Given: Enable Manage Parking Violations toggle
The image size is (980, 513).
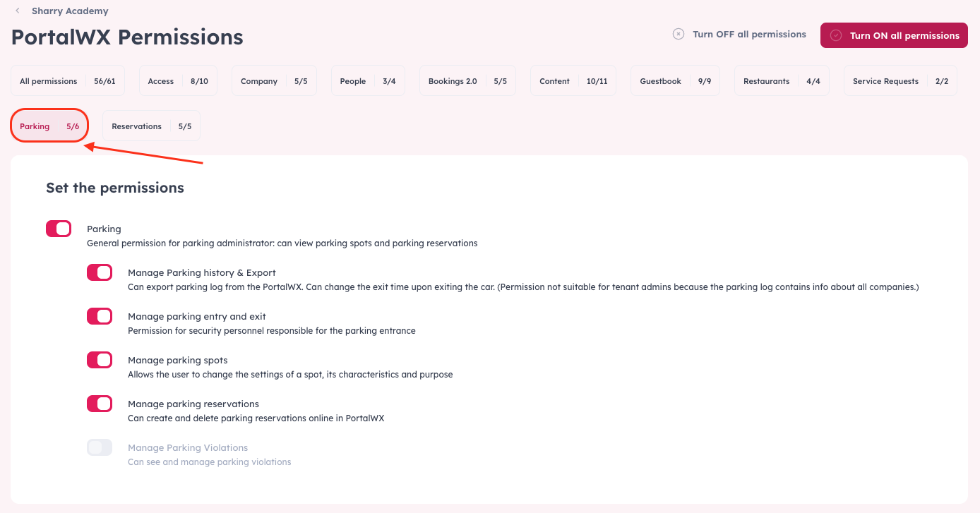Looking at the screenshot, I should [100, 447].
